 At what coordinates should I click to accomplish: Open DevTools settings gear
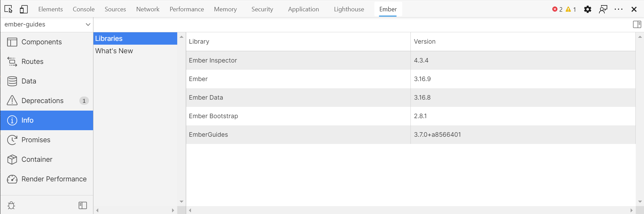pyautogui.click(x=588, y=9)
